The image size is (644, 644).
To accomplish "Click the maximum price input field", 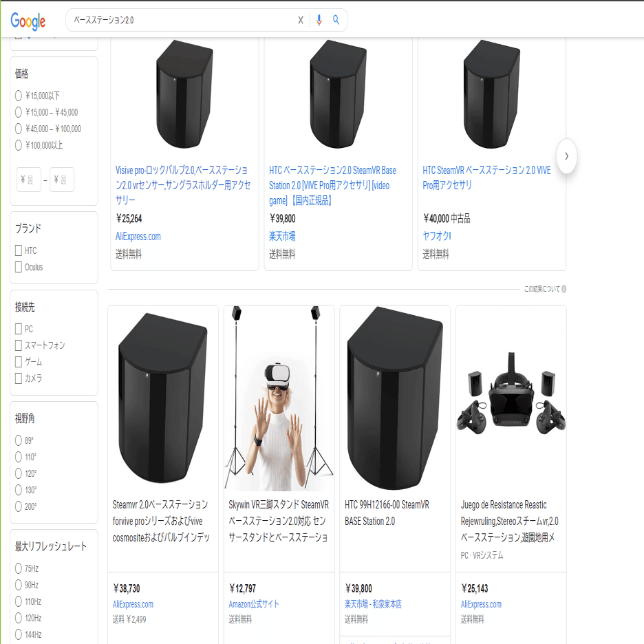I will pos(62,180).
